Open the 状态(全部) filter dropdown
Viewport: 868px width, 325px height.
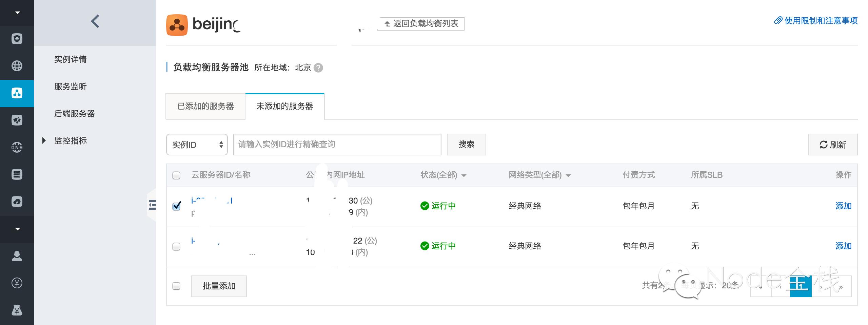pos(443,175)
